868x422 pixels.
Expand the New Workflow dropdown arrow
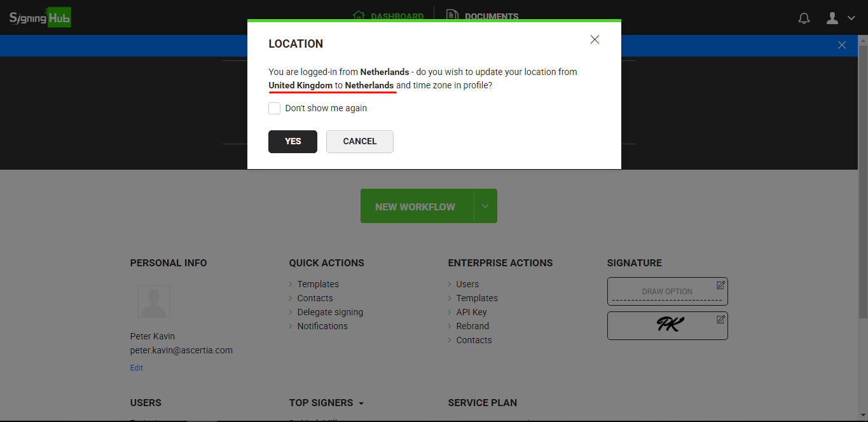(485, 207)
